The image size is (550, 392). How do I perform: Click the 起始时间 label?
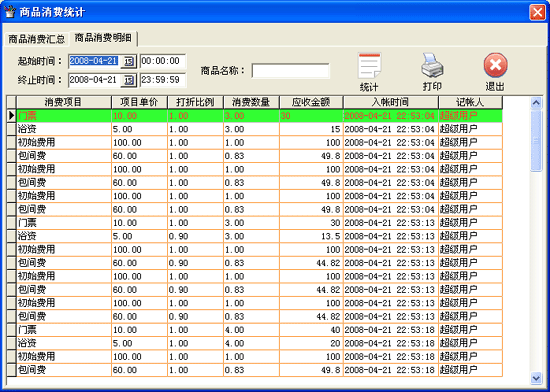coord(40,61)
